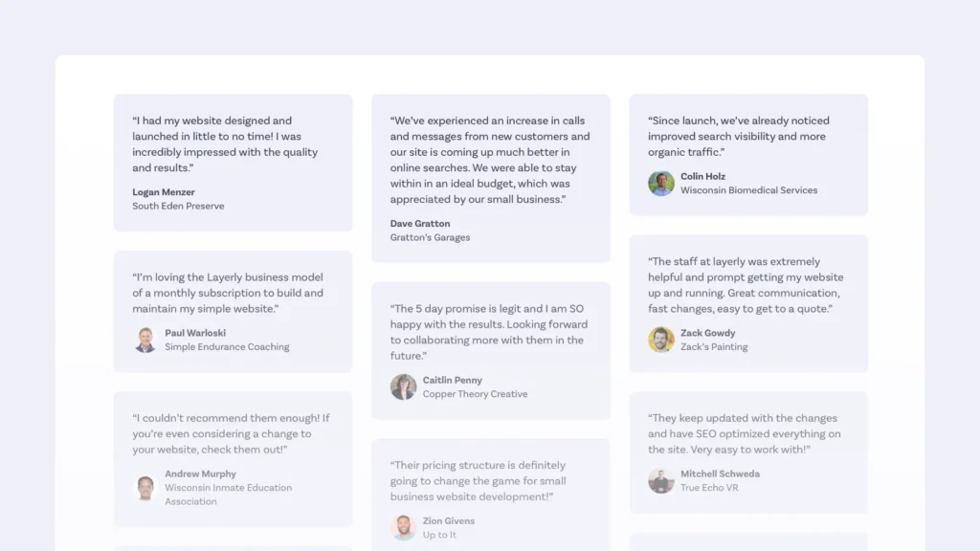Click the Gratton's Garages company name
Image resolution: width=980 pixels, height=551 pixels.
430,237
